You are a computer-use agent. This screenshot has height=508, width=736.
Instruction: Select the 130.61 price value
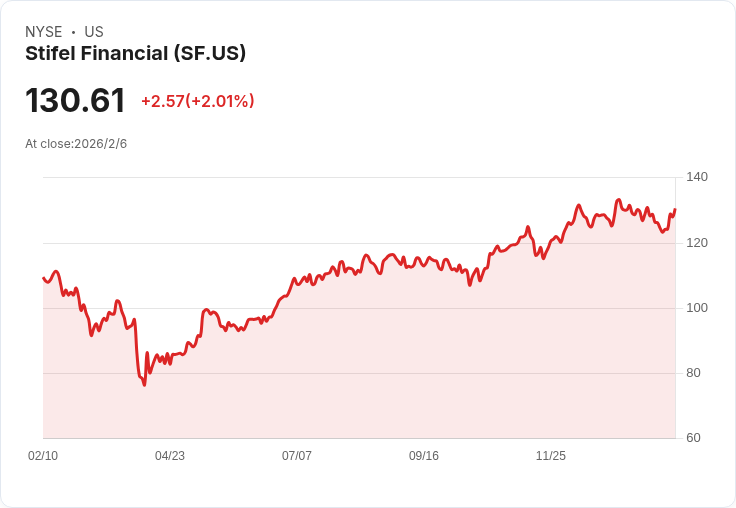click(75, 100)
